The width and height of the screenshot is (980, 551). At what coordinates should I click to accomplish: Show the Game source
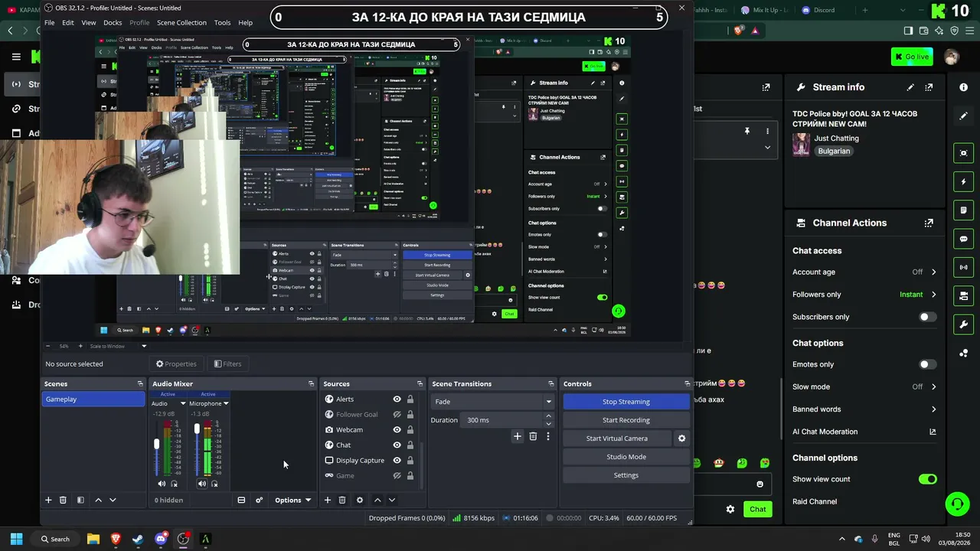point(397,475)
